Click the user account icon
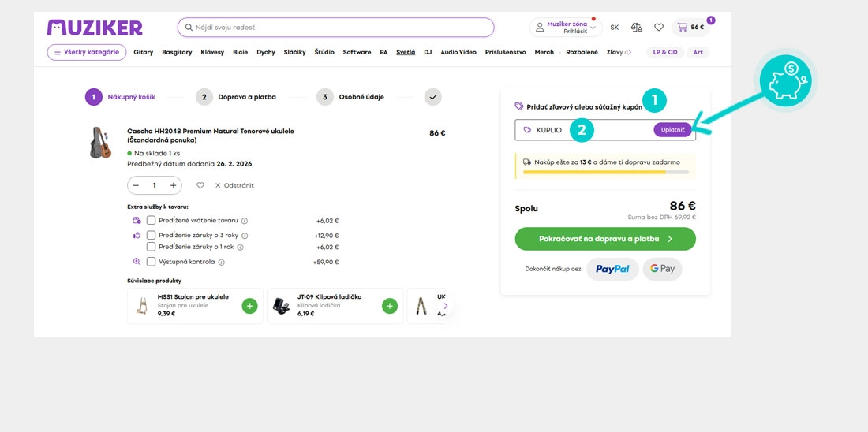This screenshot has width=868, height=432. pyautogui.click(x=540, y=27)
